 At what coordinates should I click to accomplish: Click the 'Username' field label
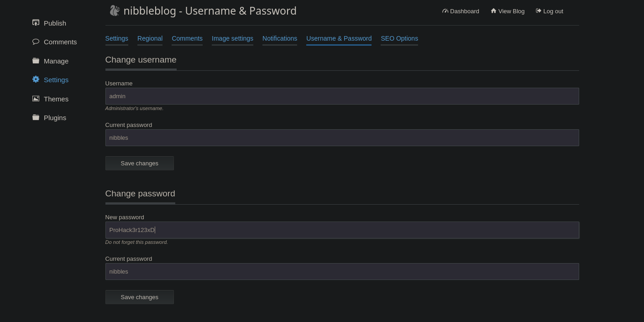pyautogui.click(x=119, y=83)
